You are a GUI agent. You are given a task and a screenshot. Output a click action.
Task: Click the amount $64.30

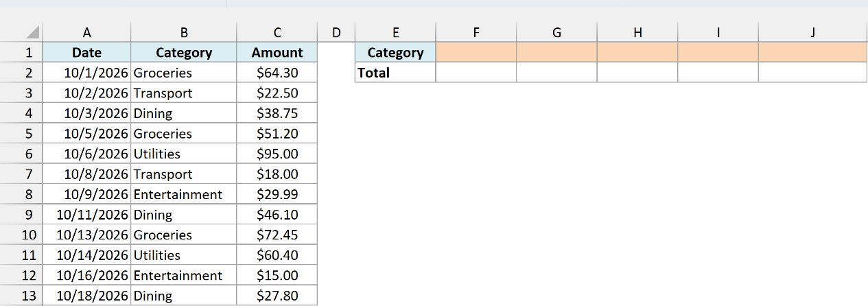click(277, 73)
